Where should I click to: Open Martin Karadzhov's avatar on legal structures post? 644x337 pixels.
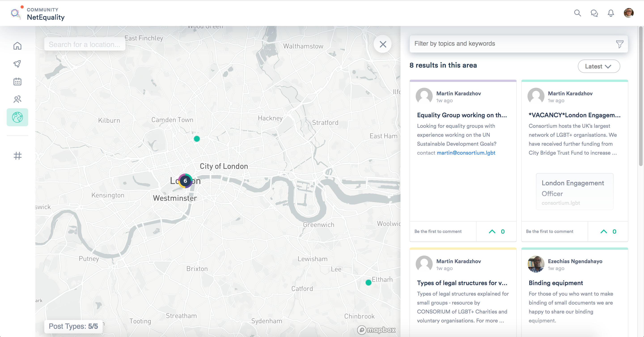click(424, 264)
